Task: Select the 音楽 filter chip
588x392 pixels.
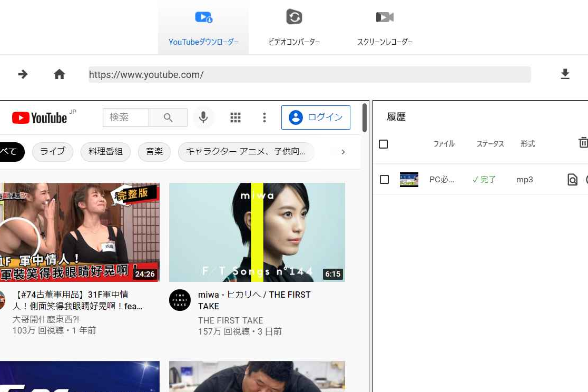Action: [154, 152]
